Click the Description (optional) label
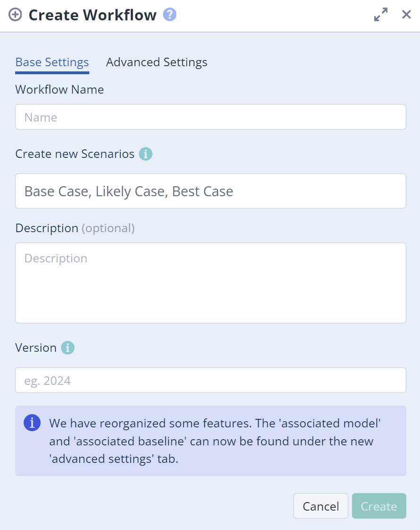The height and width of the screenshot is (530, 420). tap(75, 228)
